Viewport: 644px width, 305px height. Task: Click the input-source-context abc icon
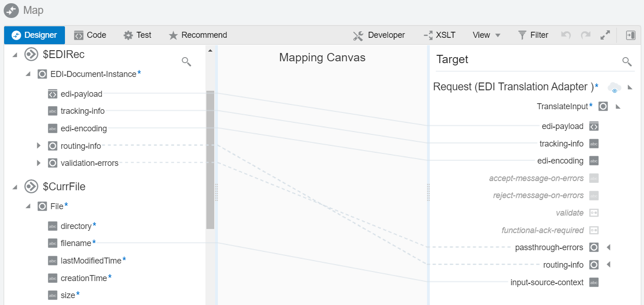point(594,282)
